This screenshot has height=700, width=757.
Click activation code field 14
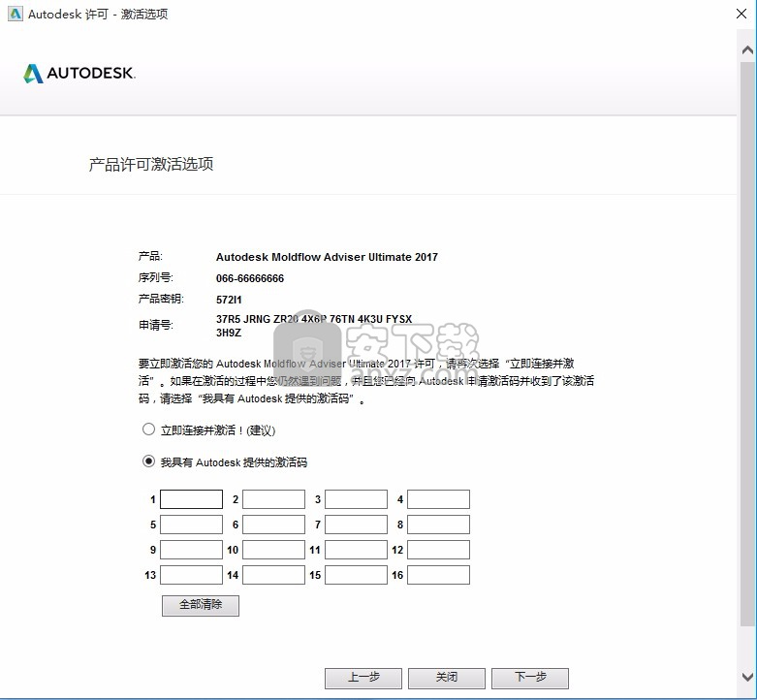[x=273, y=575]
